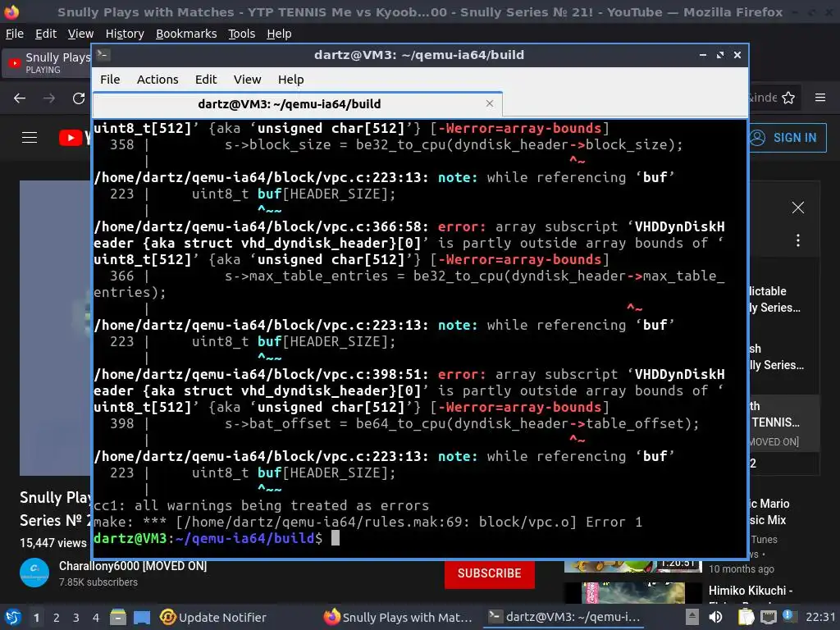Image resolution: width=840 pixels, height=630 pixels.
Task: Open Firefox File menu
Action: coord(15,34)
